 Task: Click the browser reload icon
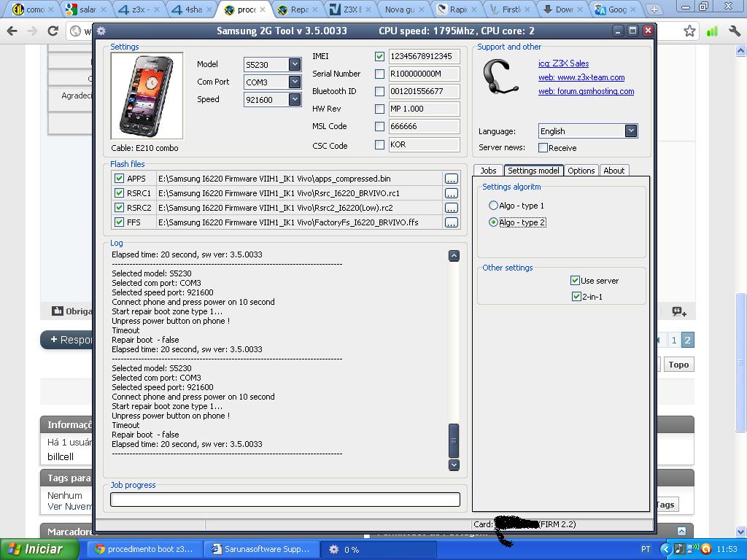click(x=53, y=31)
